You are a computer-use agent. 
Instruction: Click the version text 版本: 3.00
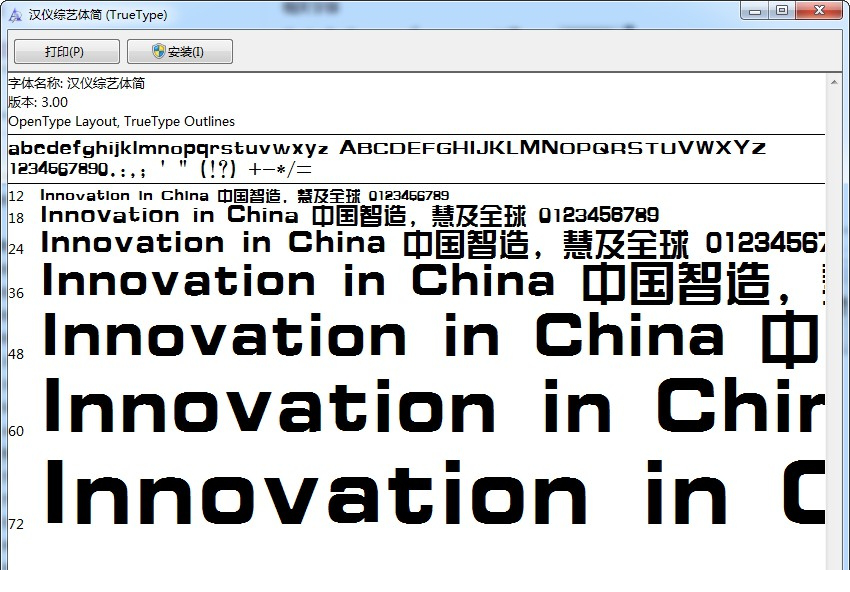[38, 102]
